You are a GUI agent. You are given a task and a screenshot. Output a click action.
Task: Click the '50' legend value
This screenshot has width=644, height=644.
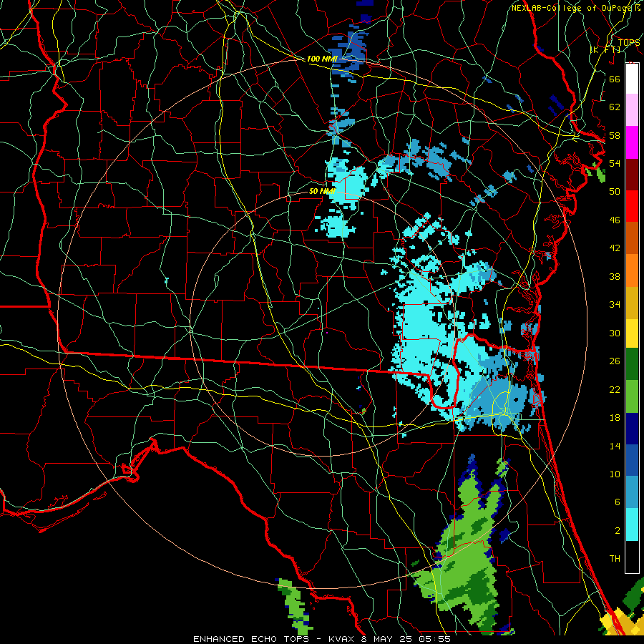click(x=615, y=191)
